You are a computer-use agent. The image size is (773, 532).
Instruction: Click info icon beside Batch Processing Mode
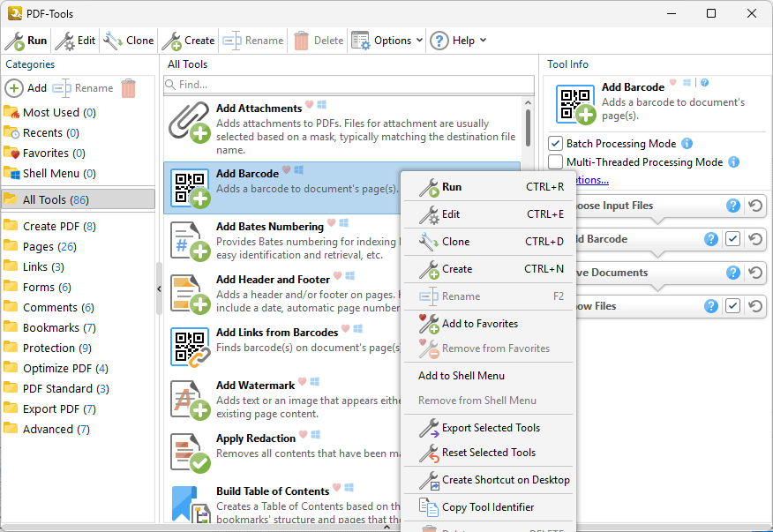click(687, 144)
